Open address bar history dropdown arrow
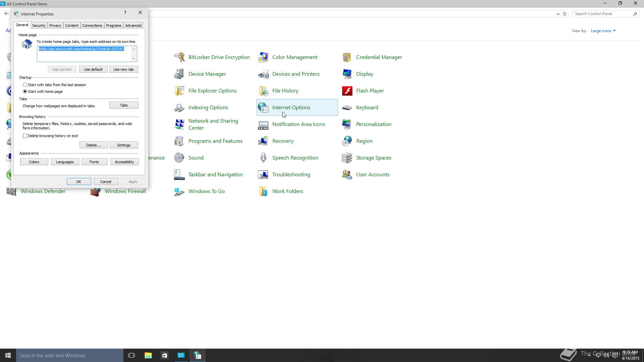The image size is (644, 362). click(558, 14)
